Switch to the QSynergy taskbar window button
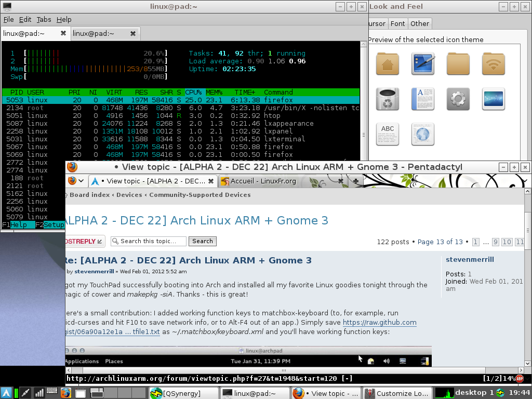The height and width of the screenshot is (399, 532). 183,393
